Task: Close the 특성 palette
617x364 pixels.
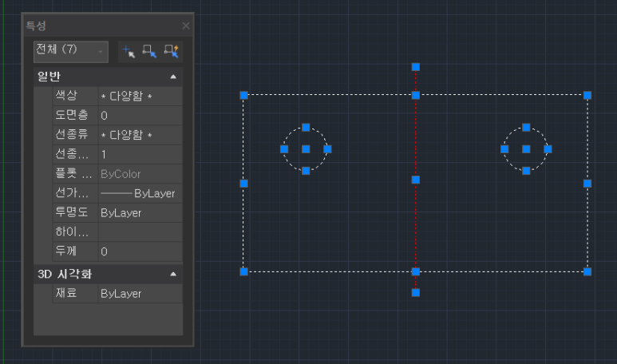Action: (x=186, y=26)
